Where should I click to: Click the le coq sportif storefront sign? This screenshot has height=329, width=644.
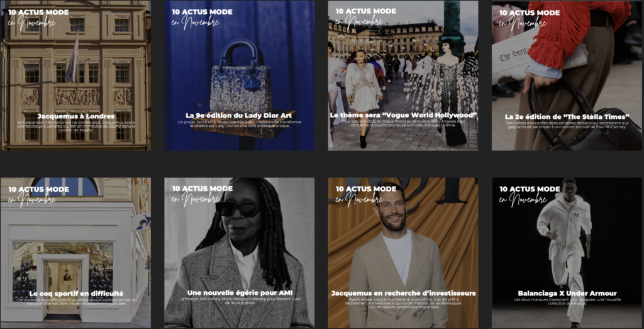tap(62, 232)
